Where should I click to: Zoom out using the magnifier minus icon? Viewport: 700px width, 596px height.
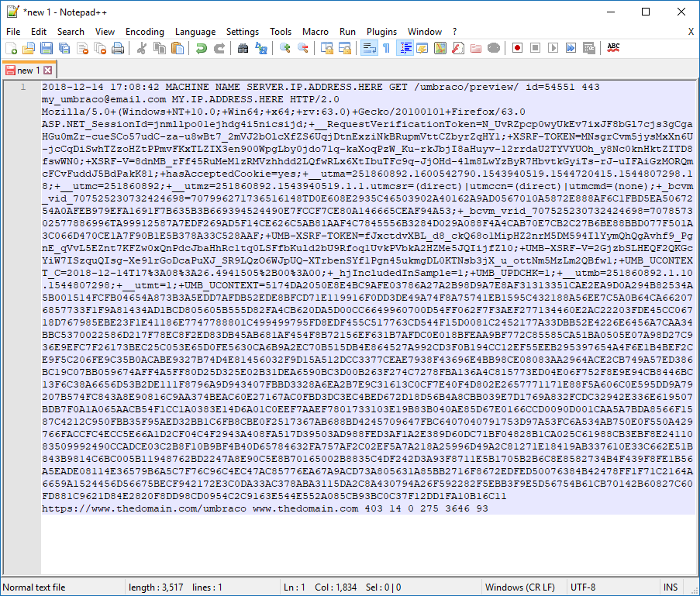302,48
